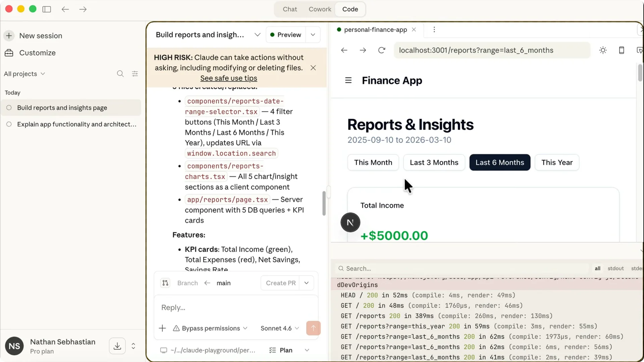The height and width of the screenshot is (362, 644).
Task: Open Finance App hamburger menu
Action: (x=348, y=80)
